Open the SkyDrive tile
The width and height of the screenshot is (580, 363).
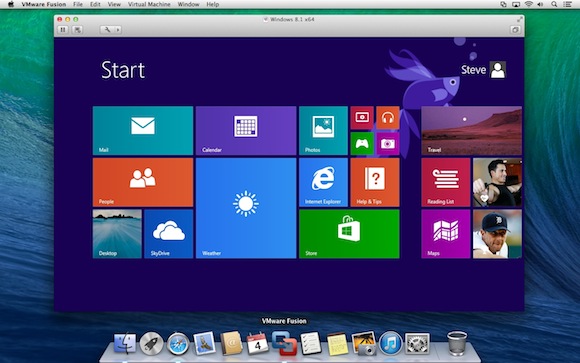pos(169,234)
